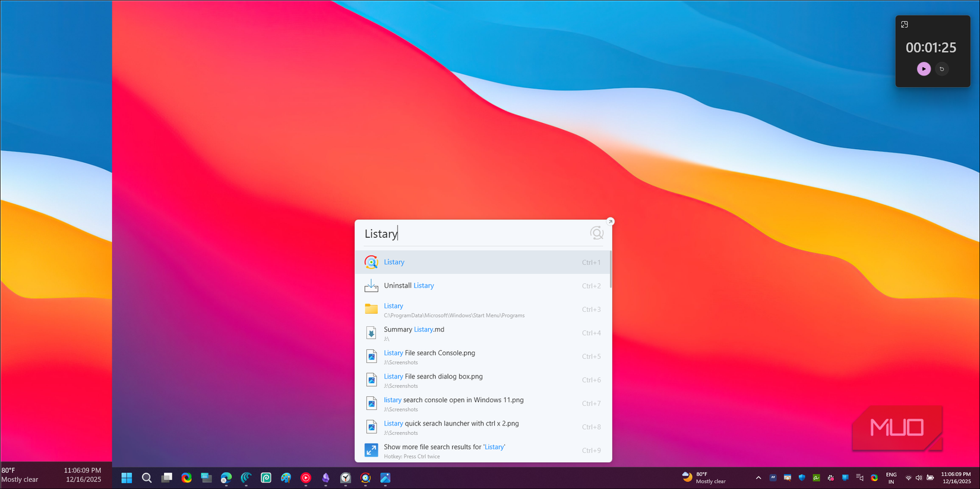
Task: Click the quotation mark tray icon
Action: tap(773, 478)
